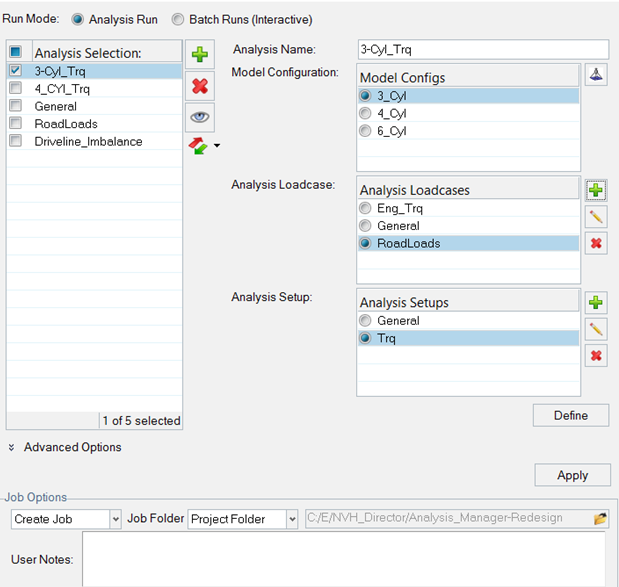This screenshot has height=587, width=619.
Task: Add a new analysis loadcase
Action: [596, 188]
